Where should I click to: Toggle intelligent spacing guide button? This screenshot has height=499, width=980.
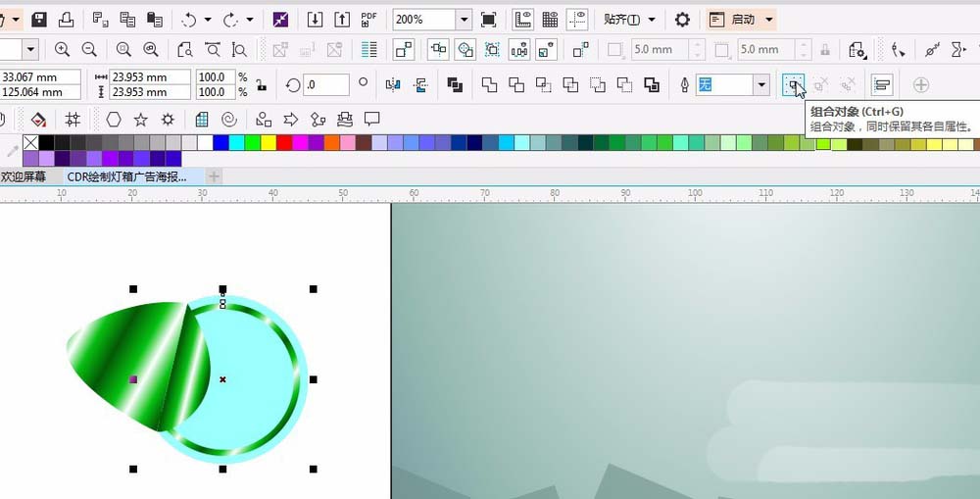(x=519, y=49)
